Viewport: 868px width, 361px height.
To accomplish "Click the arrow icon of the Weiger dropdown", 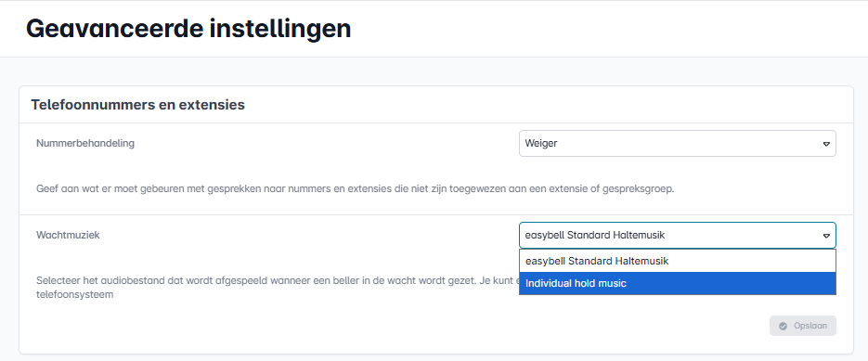I will 826,144.
